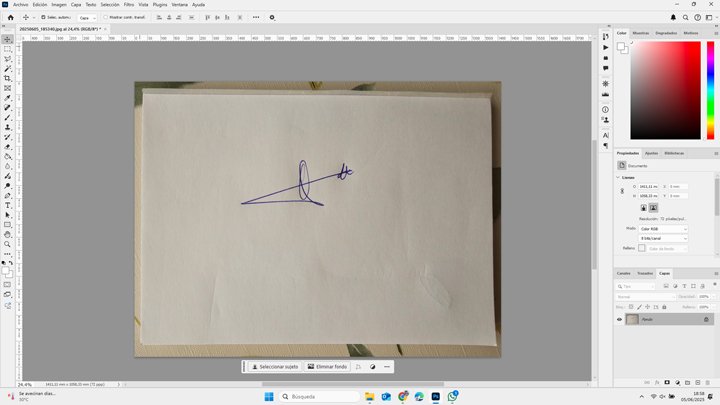Open the Capa auto-select dropdown

coord(87,17)
